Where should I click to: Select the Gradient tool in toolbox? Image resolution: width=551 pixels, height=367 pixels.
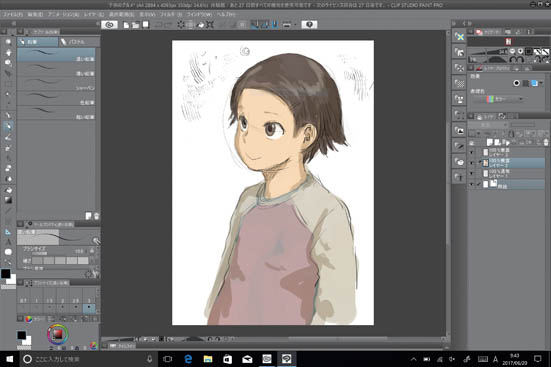tap(8, 200)
